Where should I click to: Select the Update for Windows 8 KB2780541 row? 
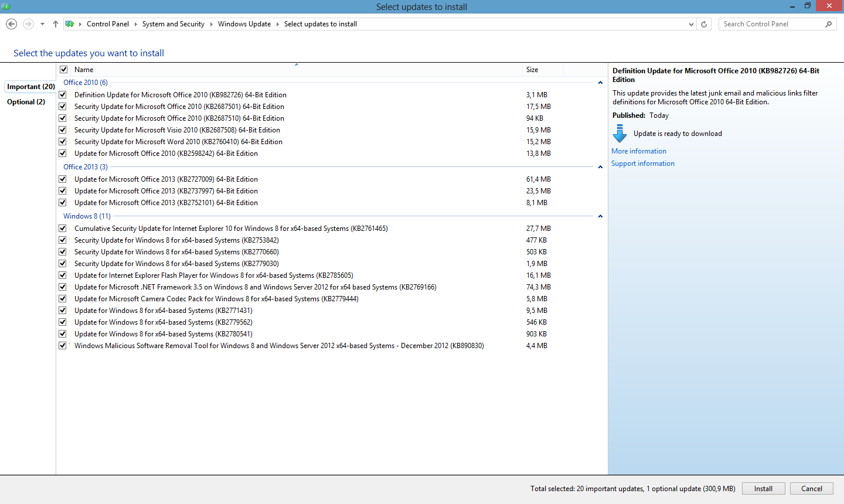click(164, 334)
